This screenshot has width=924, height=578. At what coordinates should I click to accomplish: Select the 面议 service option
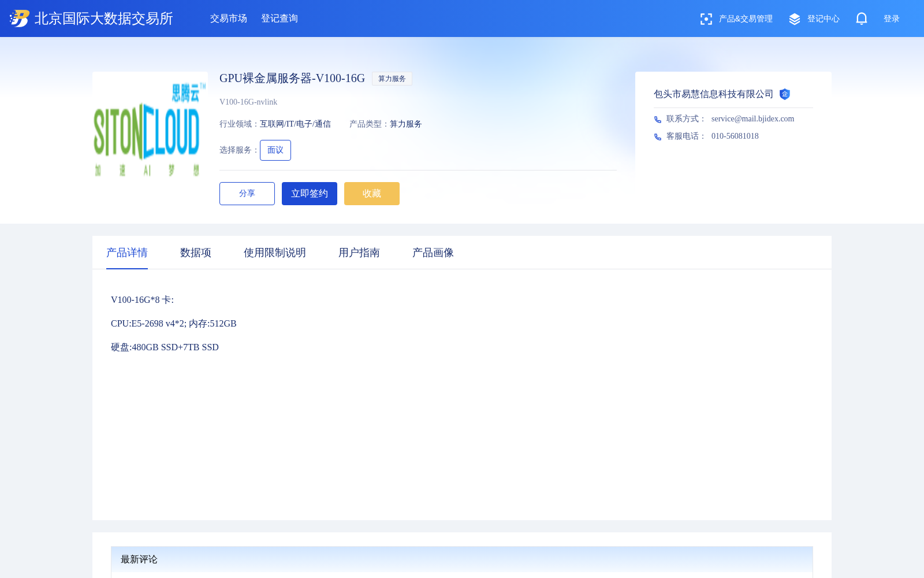click(275, 150)
